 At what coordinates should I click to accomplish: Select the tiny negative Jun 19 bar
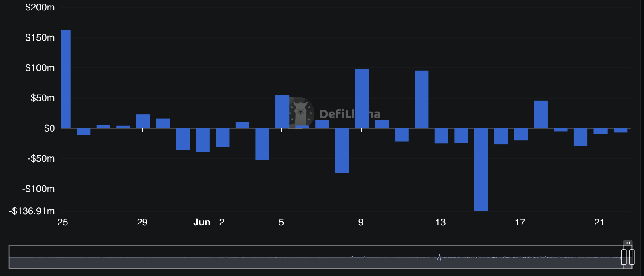[561, 130]
